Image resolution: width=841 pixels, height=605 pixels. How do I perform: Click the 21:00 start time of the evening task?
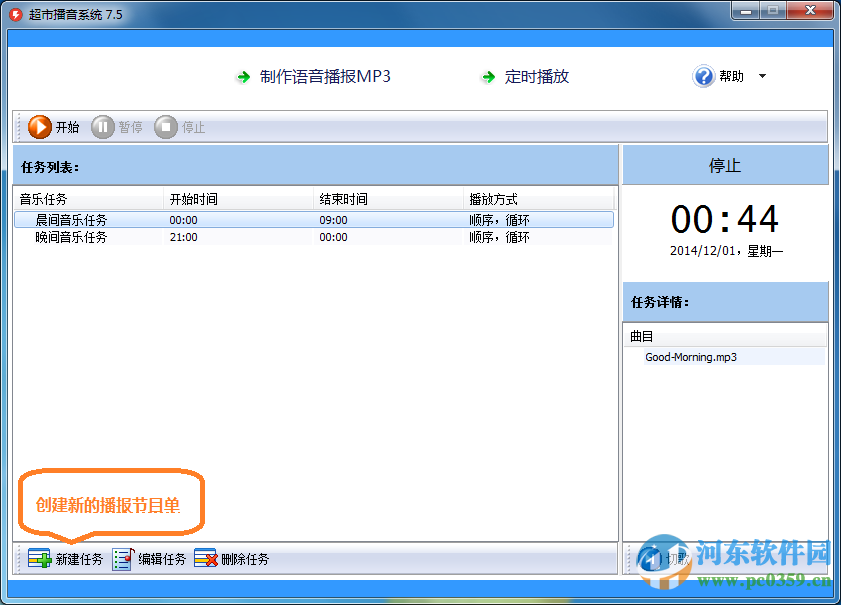pos(183,237)
